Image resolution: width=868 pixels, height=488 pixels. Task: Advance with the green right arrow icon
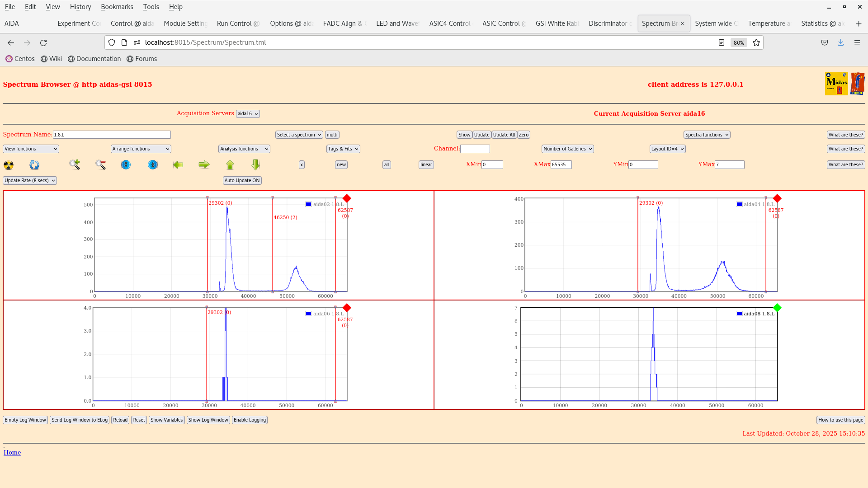pyautogui.click(x=204, y=165)
